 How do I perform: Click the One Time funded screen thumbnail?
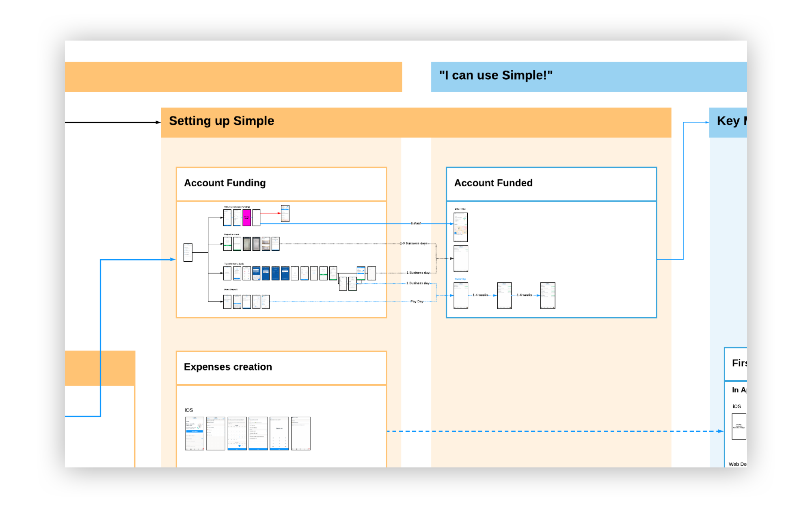[x=460, y=227]
